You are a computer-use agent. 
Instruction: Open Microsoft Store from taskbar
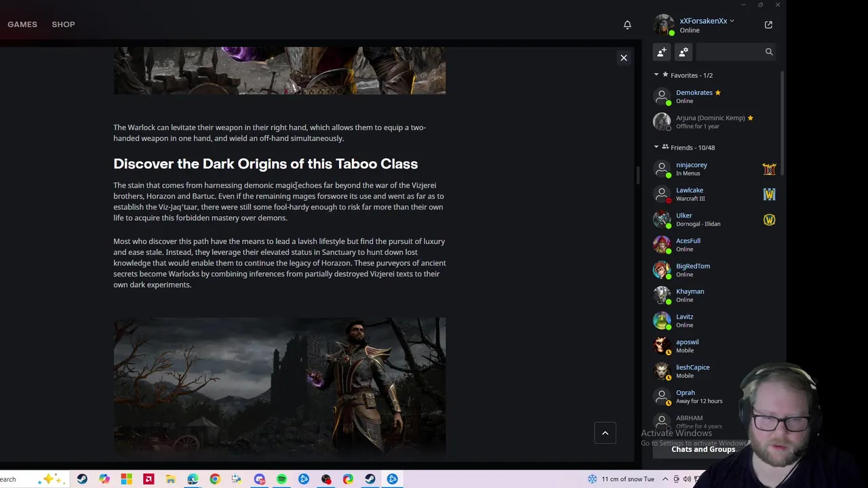[126, 479]
